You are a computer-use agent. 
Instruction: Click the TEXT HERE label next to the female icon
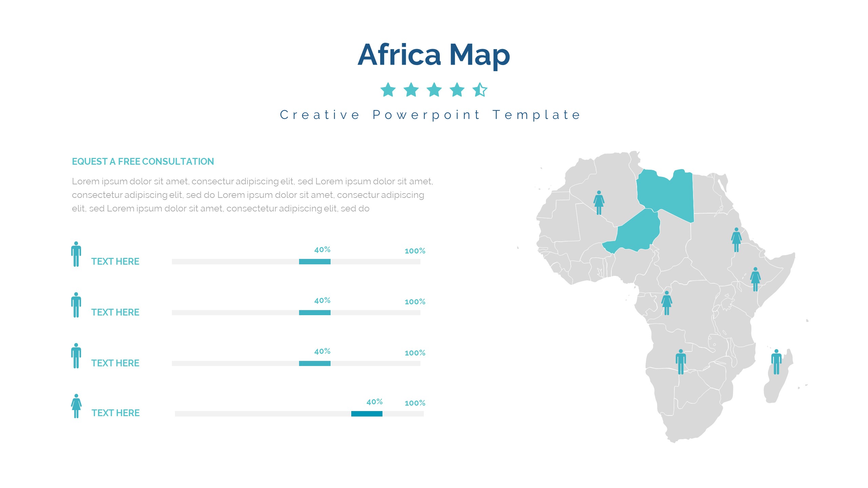coord(116,413)
